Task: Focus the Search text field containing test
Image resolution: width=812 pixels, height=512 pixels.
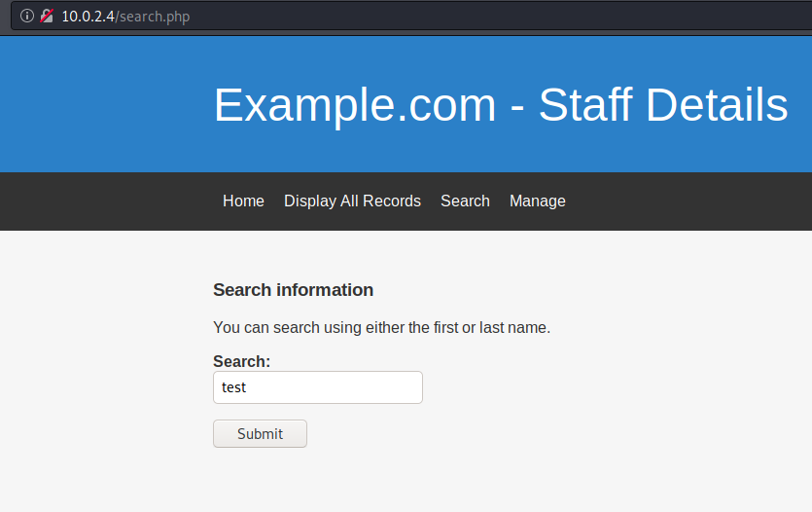Action: (x=318, y=387)
